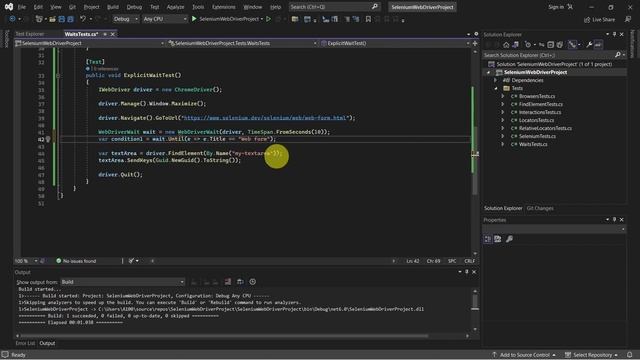
Task: Switch views icon in Solution Explorer
Action: coord(516,45)
